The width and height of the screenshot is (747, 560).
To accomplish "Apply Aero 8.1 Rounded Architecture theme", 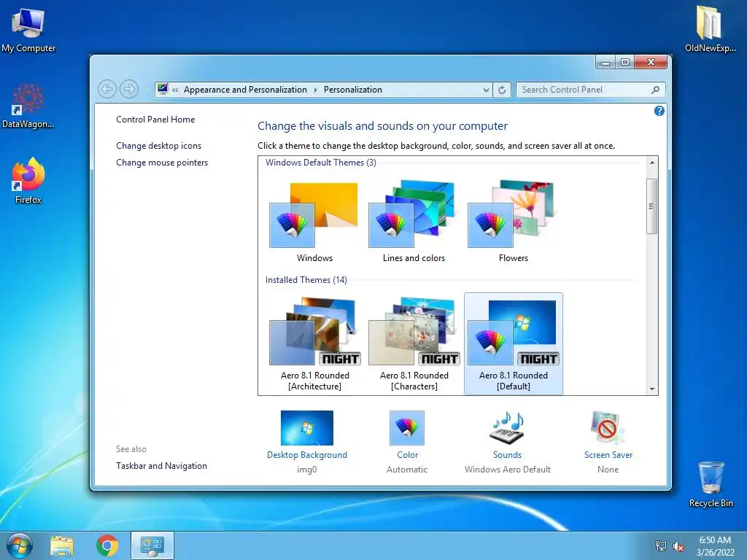I will 314,343.
